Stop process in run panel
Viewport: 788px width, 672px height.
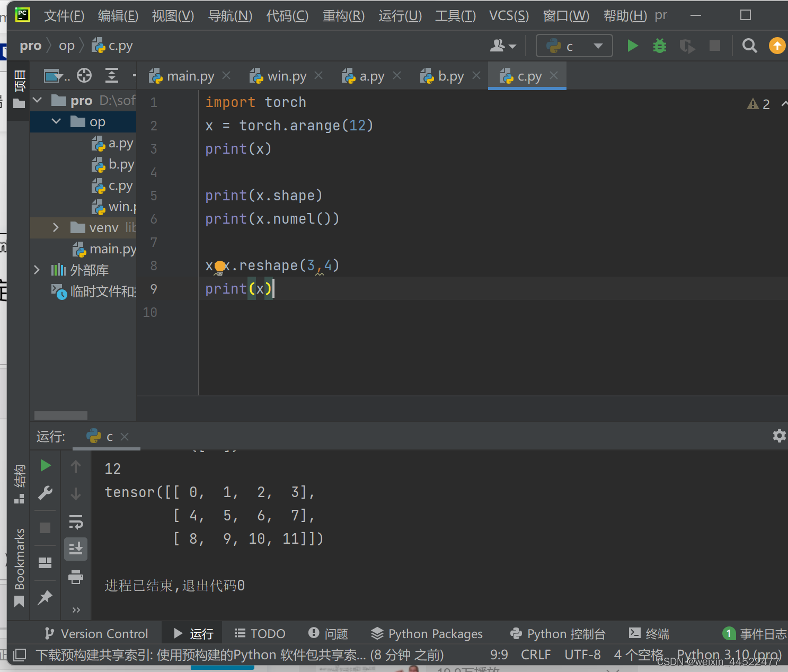[45, 528]
